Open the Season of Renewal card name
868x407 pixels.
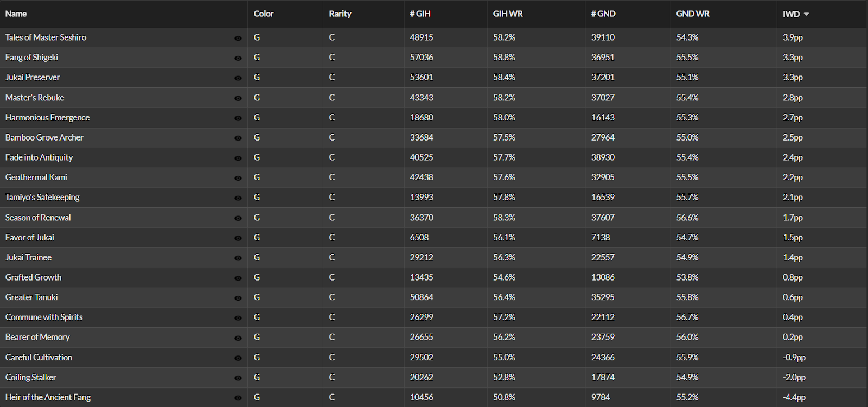(x=38, y=218)
